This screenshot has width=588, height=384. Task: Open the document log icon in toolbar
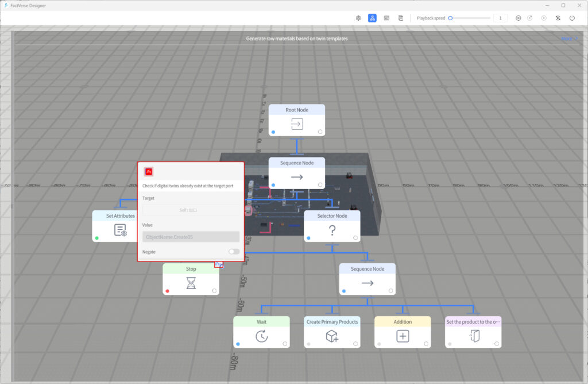coord(401,18)
